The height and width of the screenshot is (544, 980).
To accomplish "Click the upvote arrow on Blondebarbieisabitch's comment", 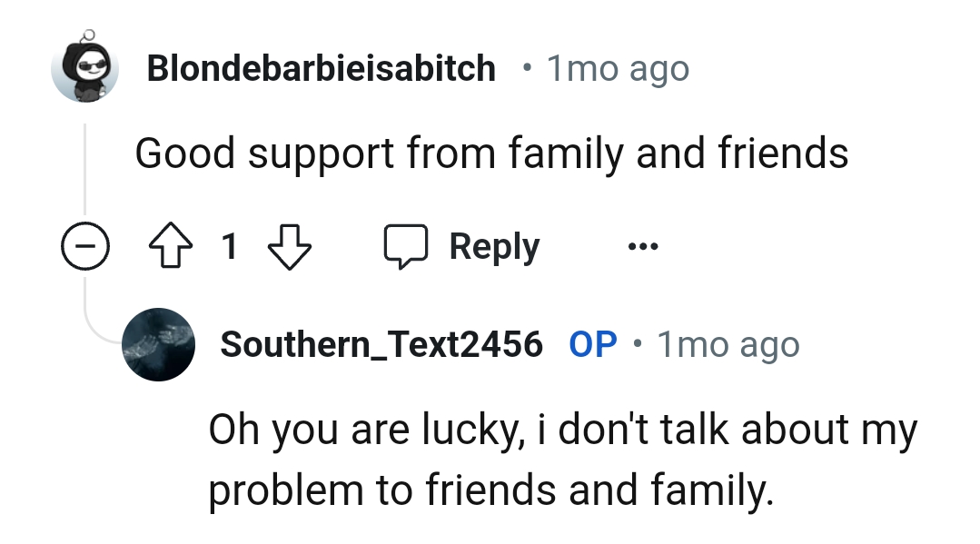I will click(170, 245).
